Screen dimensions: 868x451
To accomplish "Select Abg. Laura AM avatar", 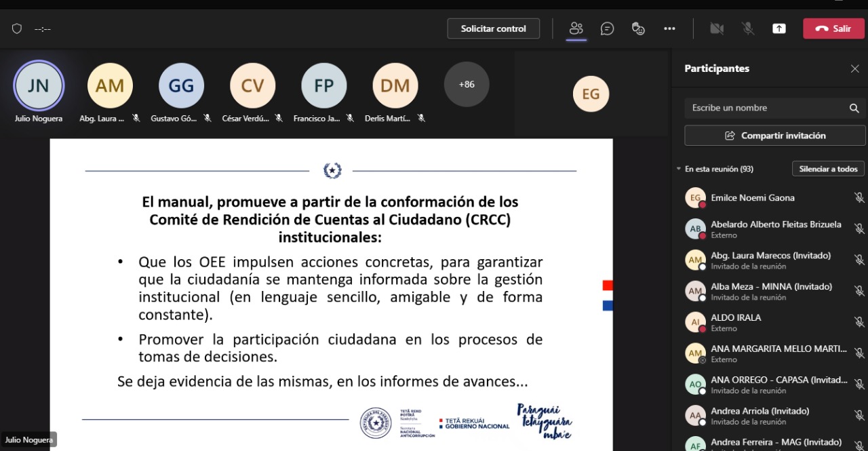I will pos(110,85).
